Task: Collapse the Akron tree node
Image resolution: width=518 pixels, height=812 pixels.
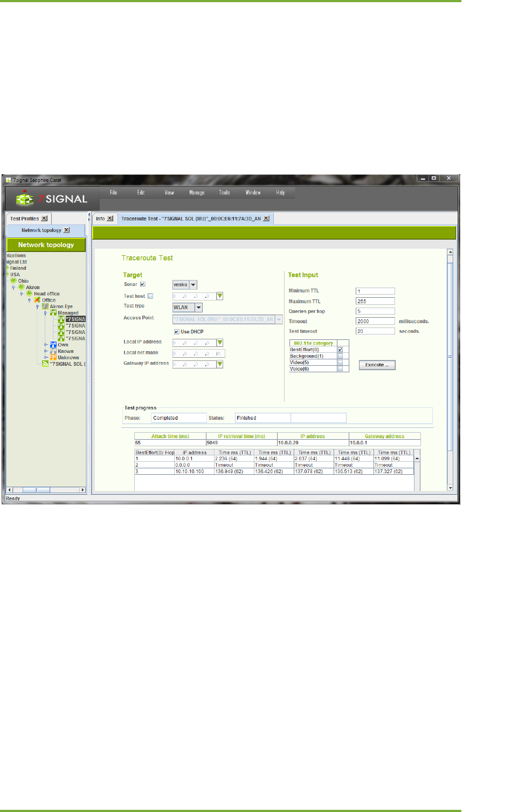Action: [13, 288]
